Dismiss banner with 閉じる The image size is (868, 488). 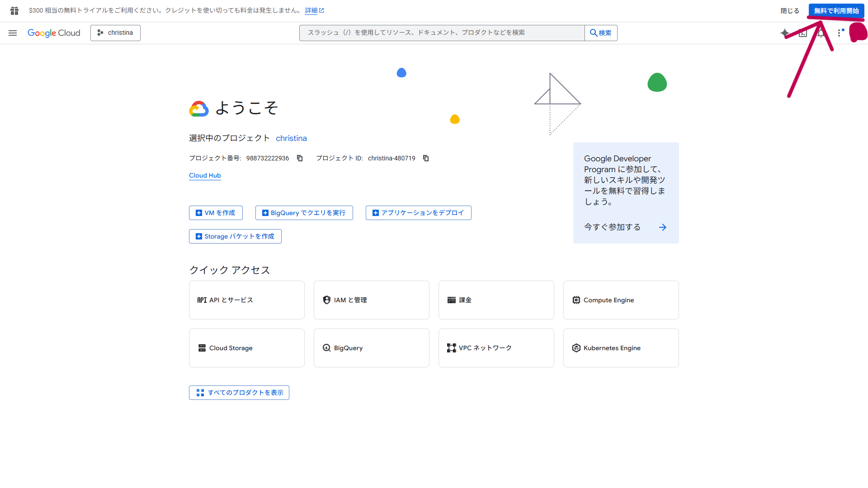[789, 11]
